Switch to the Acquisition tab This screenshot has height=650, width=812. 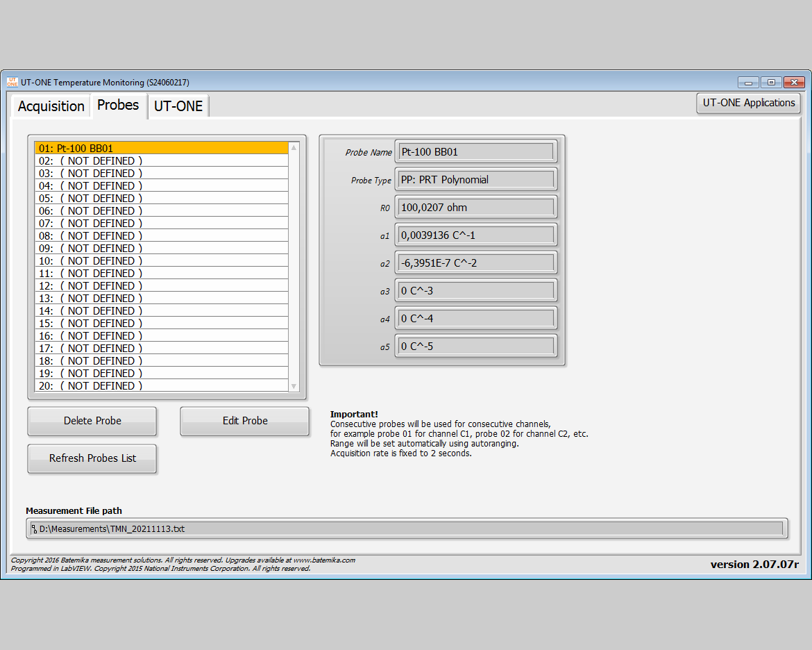coord(50,106)
